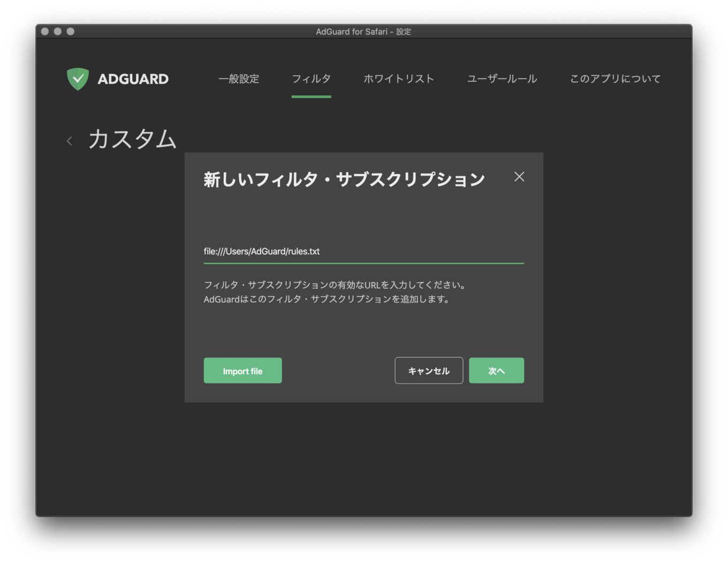This screenshot has height=564, width=728.
Task: Cancel with the キャンセル button
Action: tap(429, 371)
